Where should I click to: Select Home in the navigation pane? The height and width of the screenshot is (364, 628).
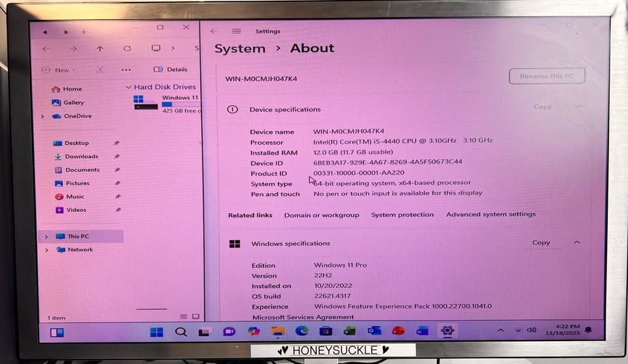pos(72,89)
